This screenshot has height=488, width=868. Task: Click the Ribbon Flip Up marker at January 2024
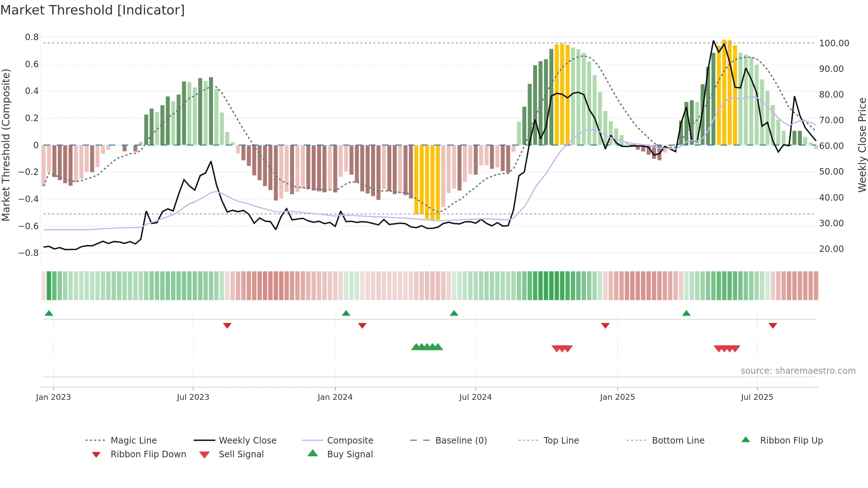click(346, 313)
